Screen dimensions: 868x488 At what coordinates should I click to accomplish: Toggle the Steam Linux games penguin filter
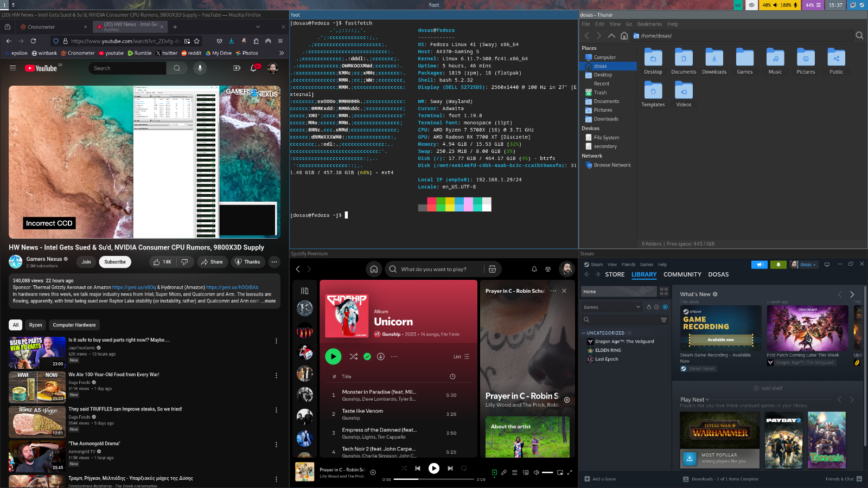648,307
